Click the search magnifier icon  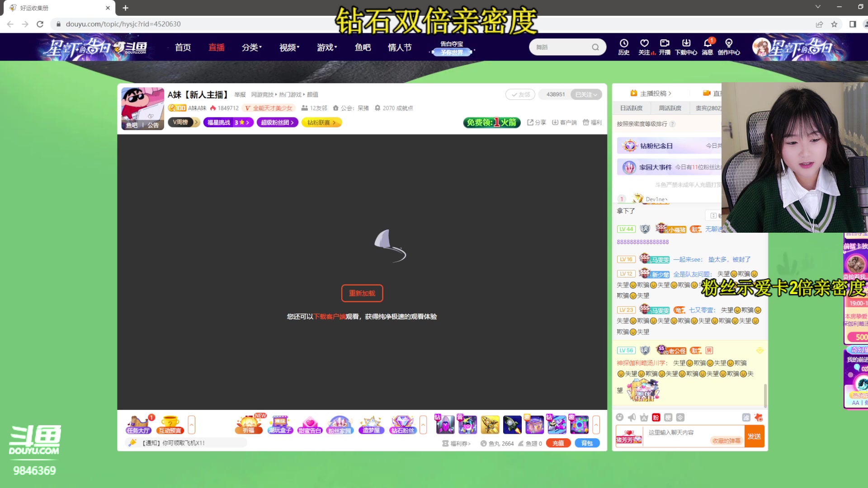tap(595, 47)
